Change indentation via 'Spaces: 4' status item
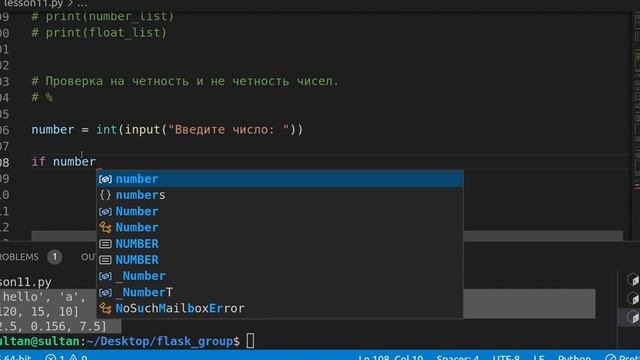 coord(458,358)
